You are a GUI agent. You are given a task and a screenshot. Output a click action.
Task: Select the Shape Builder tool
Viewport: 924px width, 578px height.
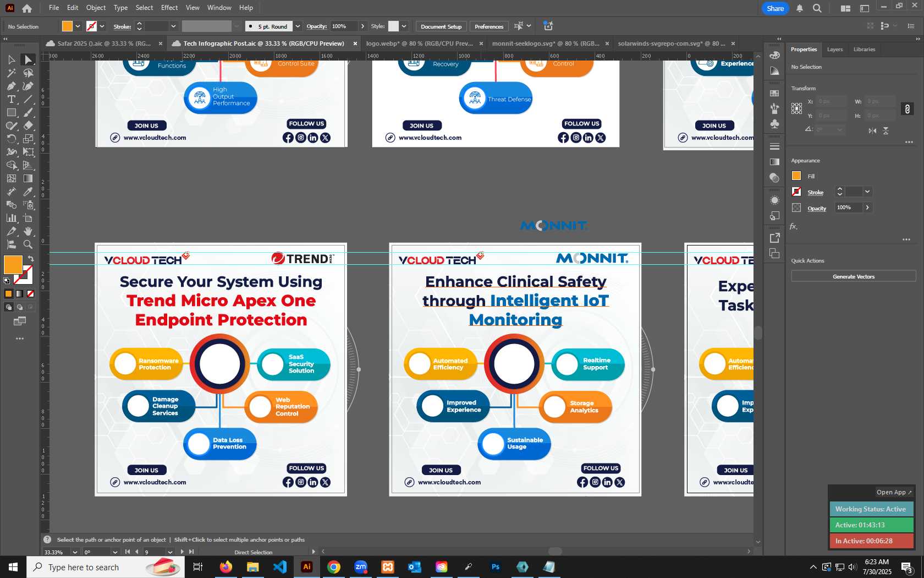(11, 165)
